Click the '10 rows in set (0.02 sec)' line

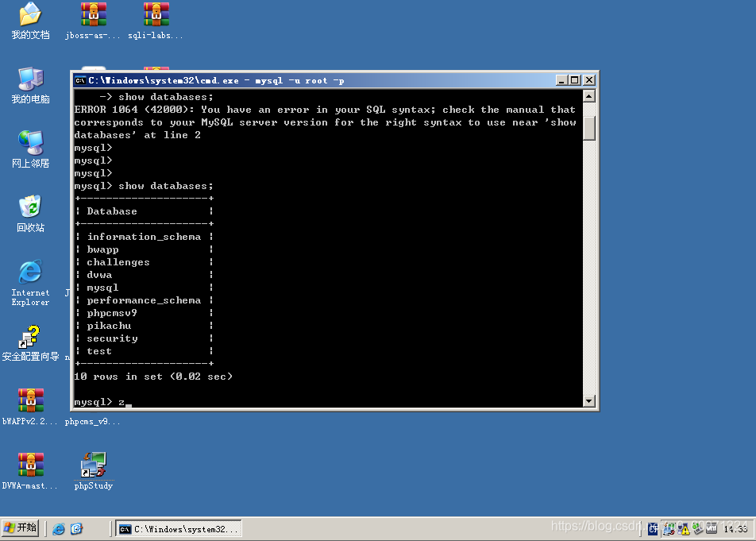click(153, 377)
